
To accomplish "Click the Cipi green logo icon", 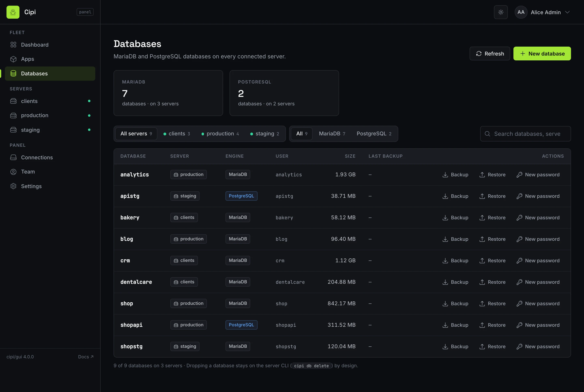I will [x=13, y=12].
